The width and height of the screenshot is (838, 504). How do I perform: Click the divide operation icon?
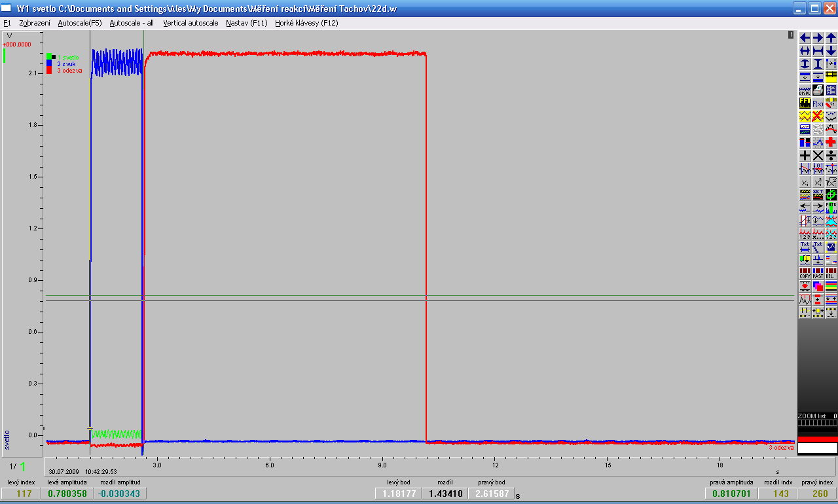click(831, 155)
